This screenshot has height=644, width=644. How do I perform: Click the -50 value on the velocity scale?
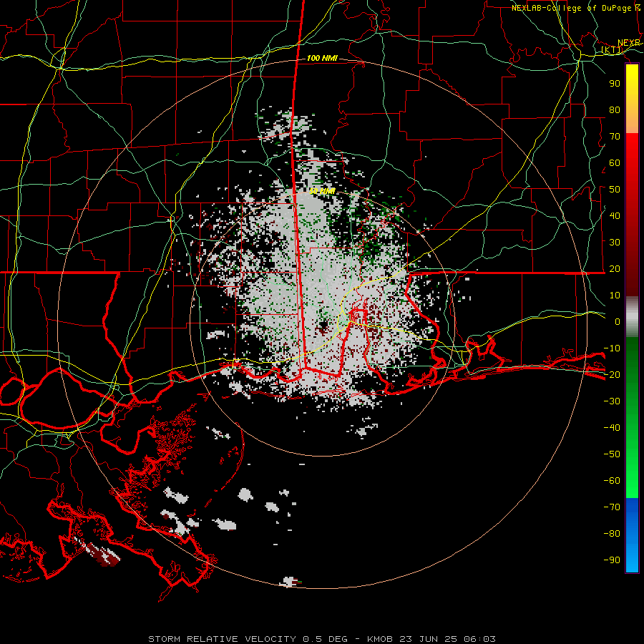[x=612, y=454]
